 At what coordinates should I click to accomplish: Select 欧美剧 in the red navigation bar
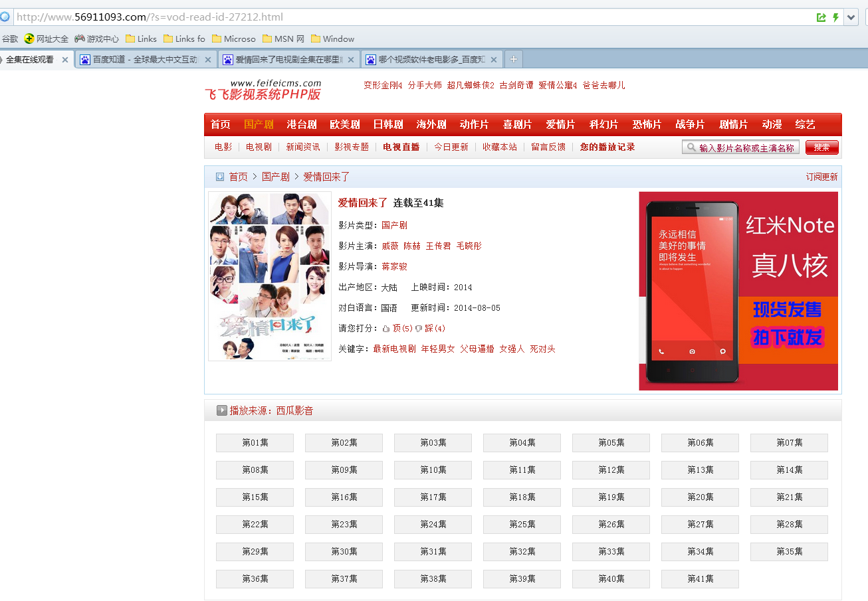344,124
